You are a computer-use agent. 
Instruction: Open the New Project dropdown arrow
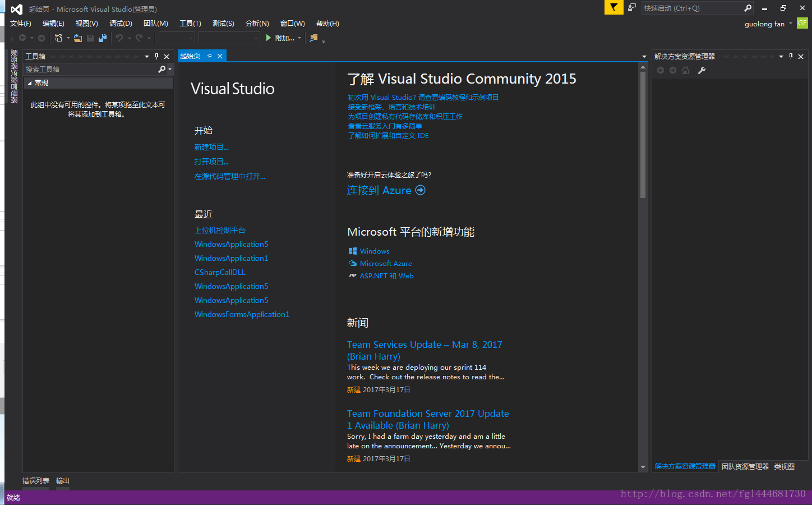68,38
